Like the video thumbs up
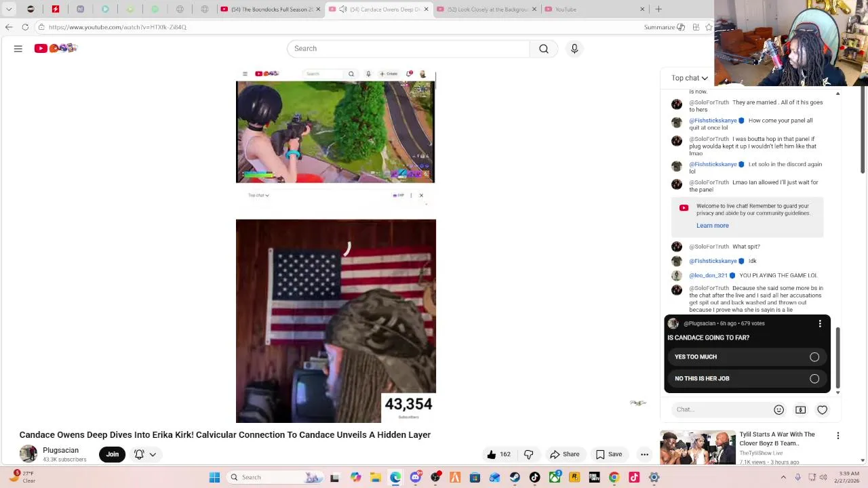This screenshot has width=868, height=488. [498, 454]
